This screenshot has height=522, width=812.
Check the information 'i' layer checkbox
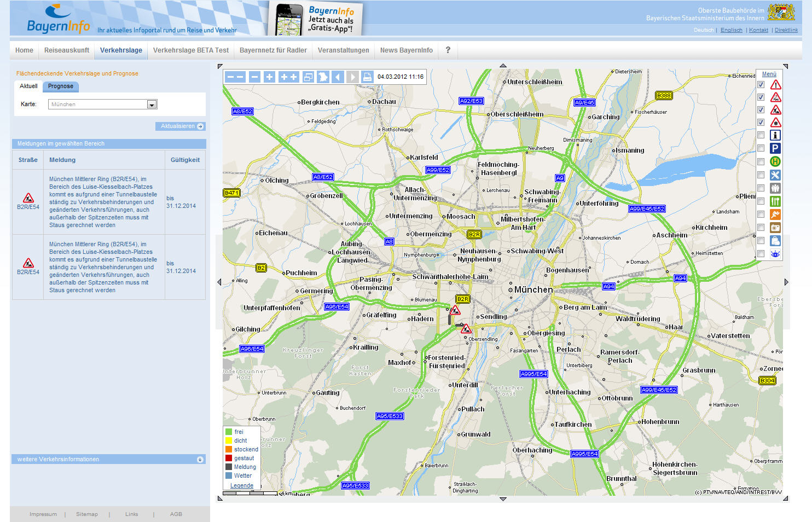tap(761, 135)
